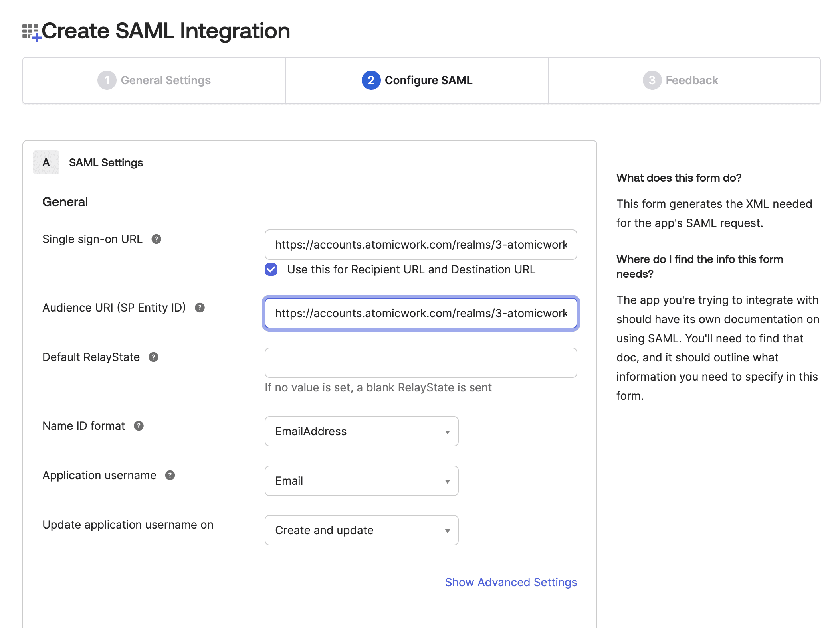
Task: Click the Default RelayState label
Action: pos(91,357)
